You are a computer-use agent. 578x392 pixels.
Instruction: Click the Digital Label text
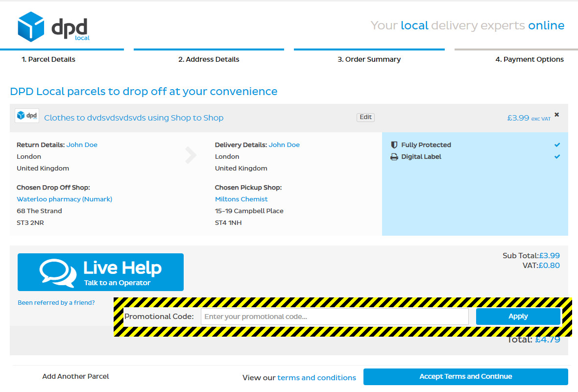coord(421,157)
